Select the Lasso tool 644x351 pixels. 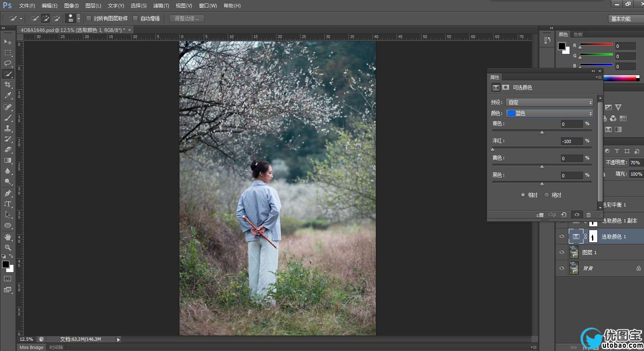[x=8, y=63]
